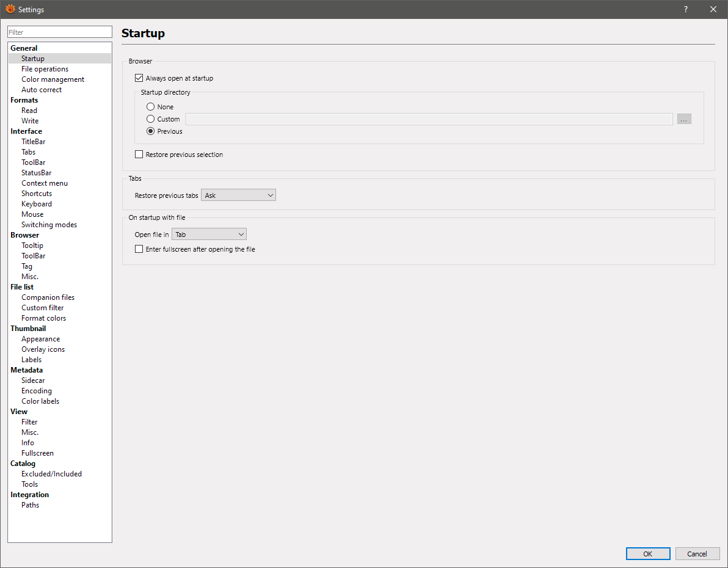This screenshot has width=728, height=568.
Task: Click the browse button next to Custom path
Action: click(684, 119)
